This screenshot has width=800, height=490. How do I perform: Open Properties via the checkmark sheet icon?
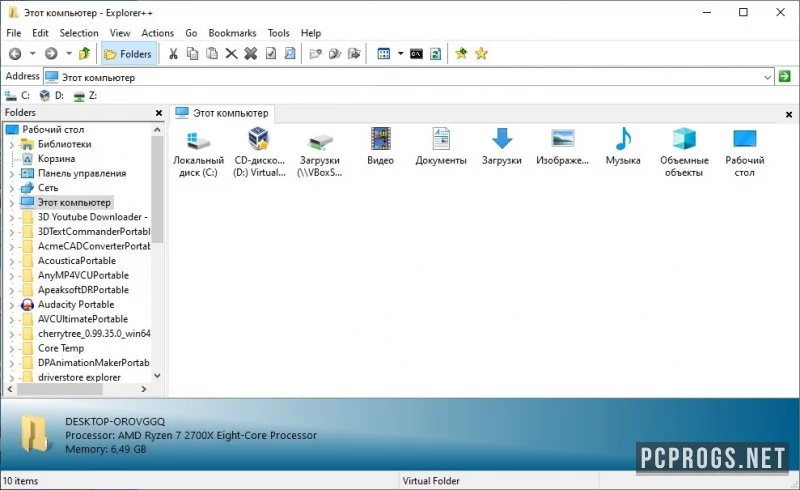(x=271, y=54)
